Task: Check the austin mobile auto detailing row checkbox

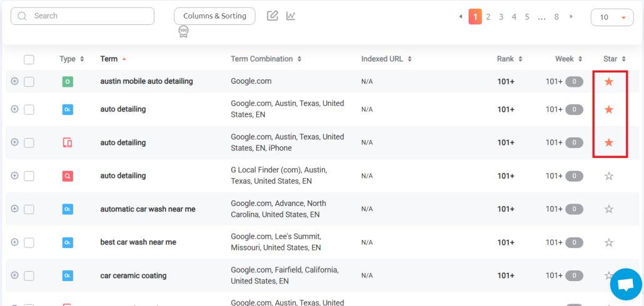Action: pos(29,82)
